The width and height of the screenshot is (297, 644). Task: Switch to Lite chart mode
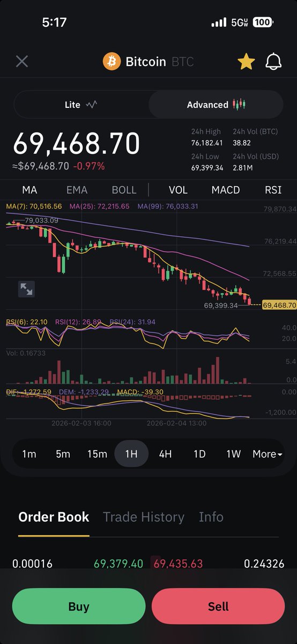coord(81,105)
